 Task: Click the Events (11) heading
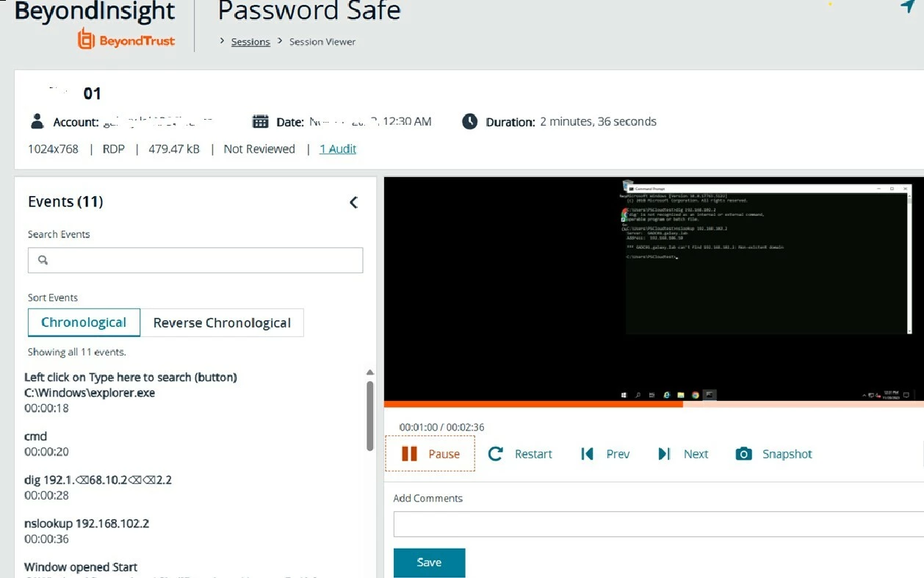65,202
